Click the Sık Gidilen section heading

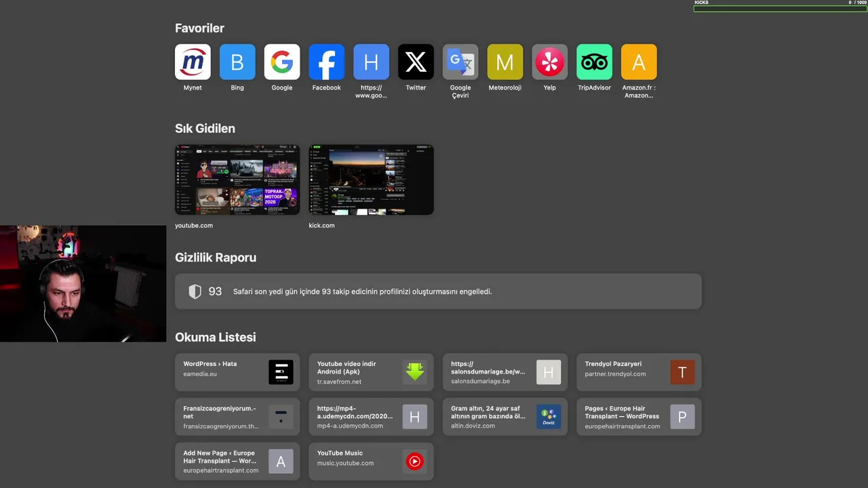point(205,129)
